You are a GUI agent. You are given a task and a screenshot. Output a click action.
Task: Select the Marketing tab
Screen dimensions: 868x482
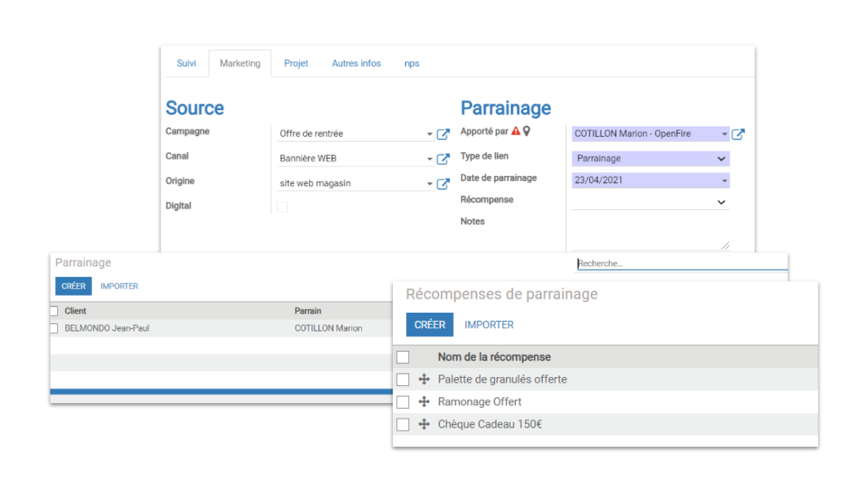(x=240, y=64)
